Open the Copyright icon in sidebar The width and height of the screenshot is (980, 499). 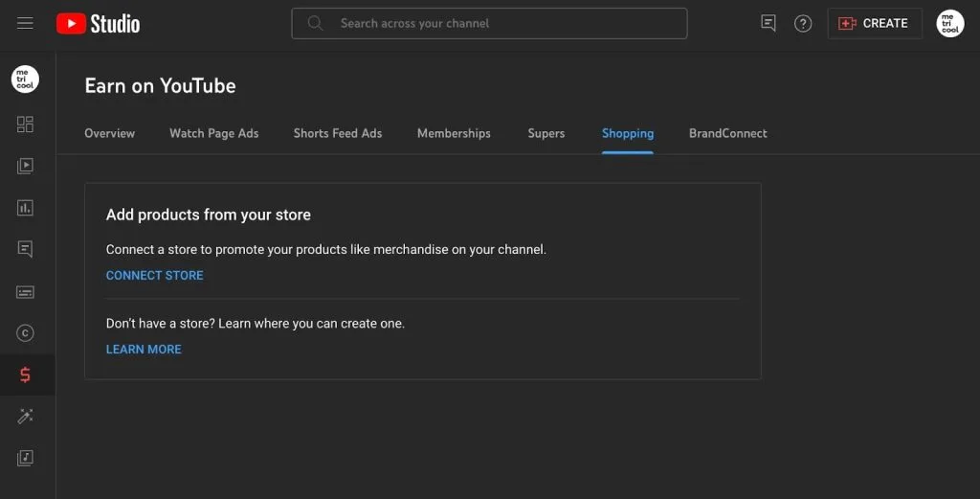25,333
